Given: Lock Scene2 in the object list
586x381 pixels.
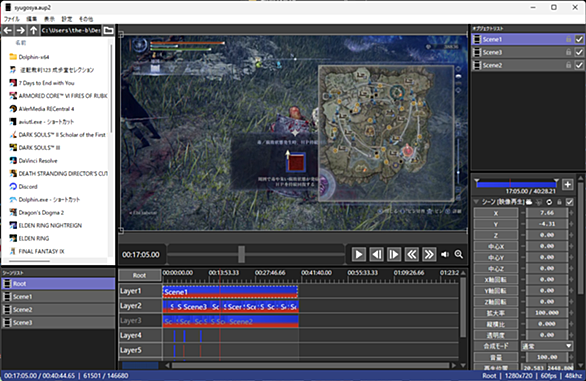Looking at the screenshot, I should pos(568,65).
